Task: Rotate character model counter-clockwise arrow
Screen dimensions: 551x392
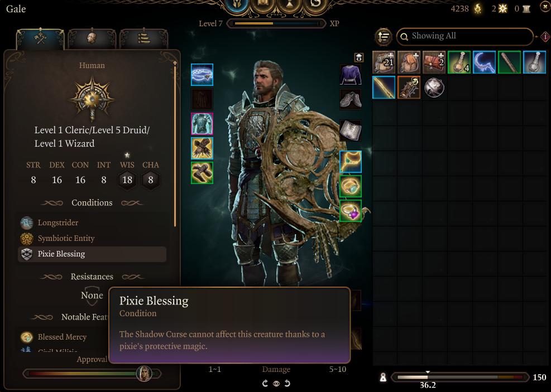Action: (265, 383)
